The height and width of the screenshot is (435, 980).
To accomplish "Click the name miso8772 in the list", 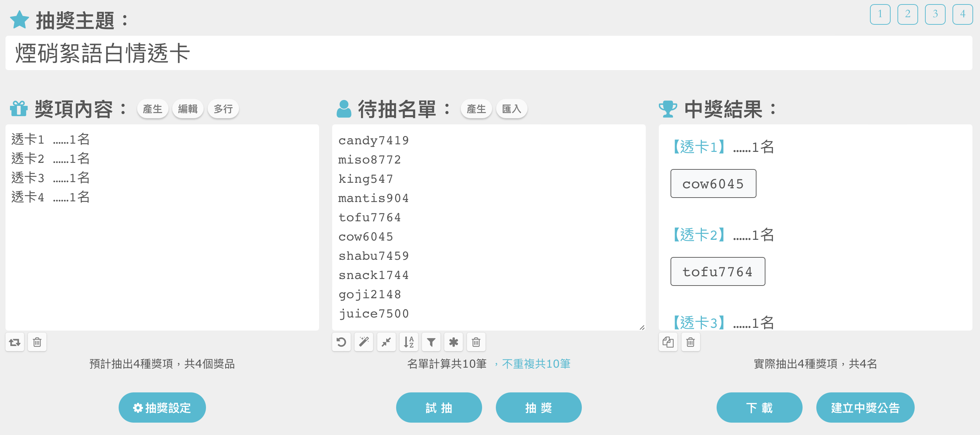I will [x=369, y=160].
